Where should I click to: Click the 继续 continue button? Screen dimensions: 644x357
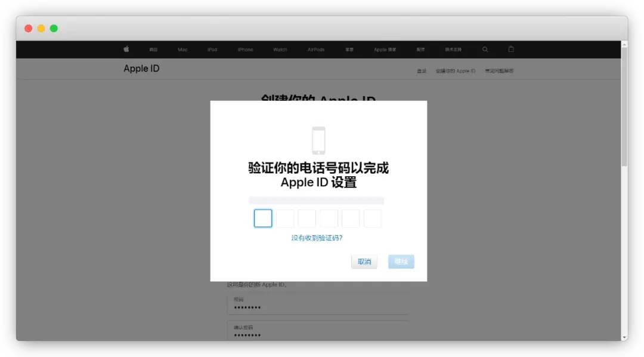click(401, 261)
